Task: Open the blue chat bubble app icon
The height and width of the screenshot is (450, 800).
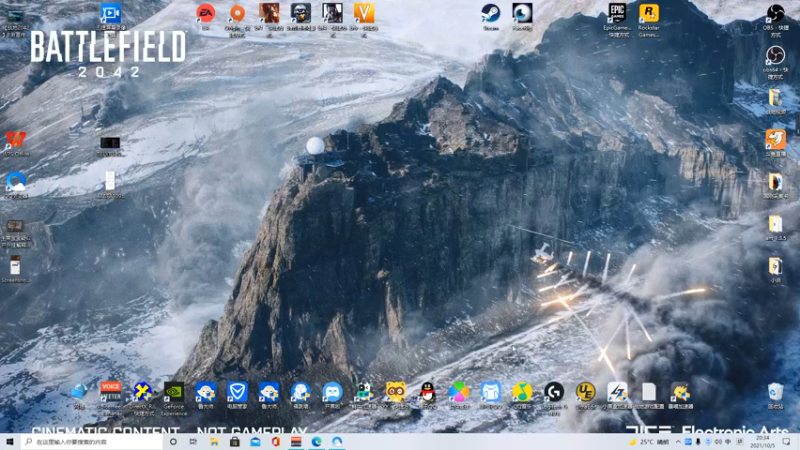Action: (332, 392)
